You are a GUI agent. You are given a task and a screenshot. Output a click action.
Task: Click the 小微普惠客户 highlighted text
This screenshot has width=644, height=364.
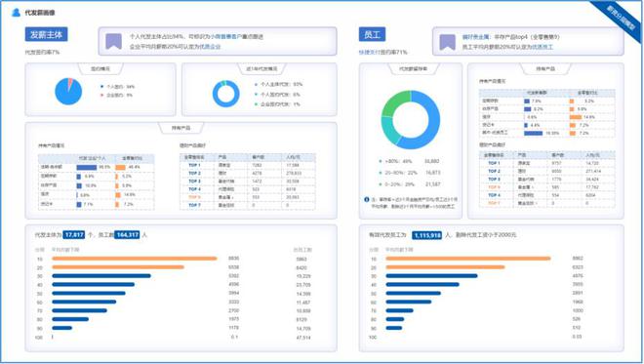coord(226,36)
